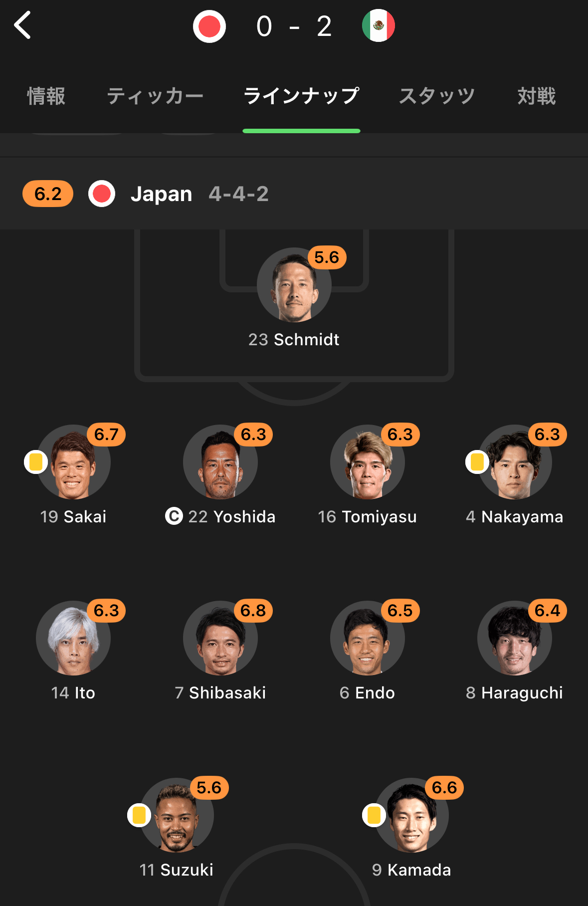This screenshot has width=588, height=906.
Task: Switch to the 情報 tab
Action: tap(46, 96)
